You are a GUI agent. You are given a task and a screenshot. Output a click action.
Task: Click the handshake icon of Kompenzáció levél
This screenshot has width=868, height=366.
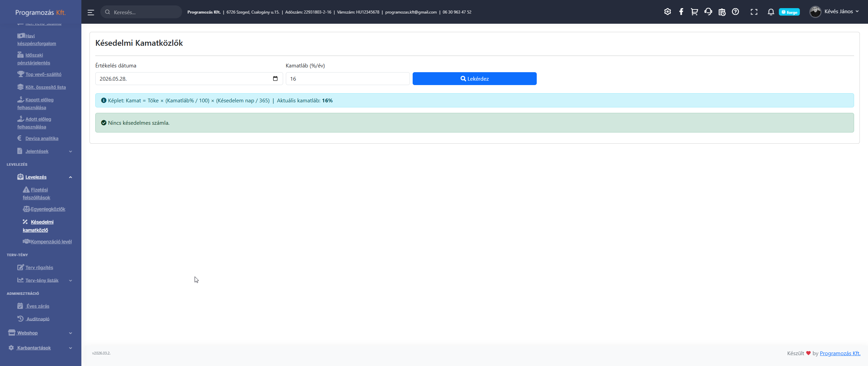(26, 241)
